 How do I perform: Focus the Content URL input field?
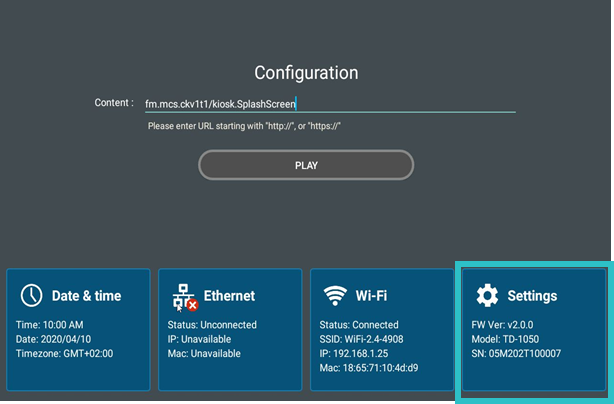[330, 104]
